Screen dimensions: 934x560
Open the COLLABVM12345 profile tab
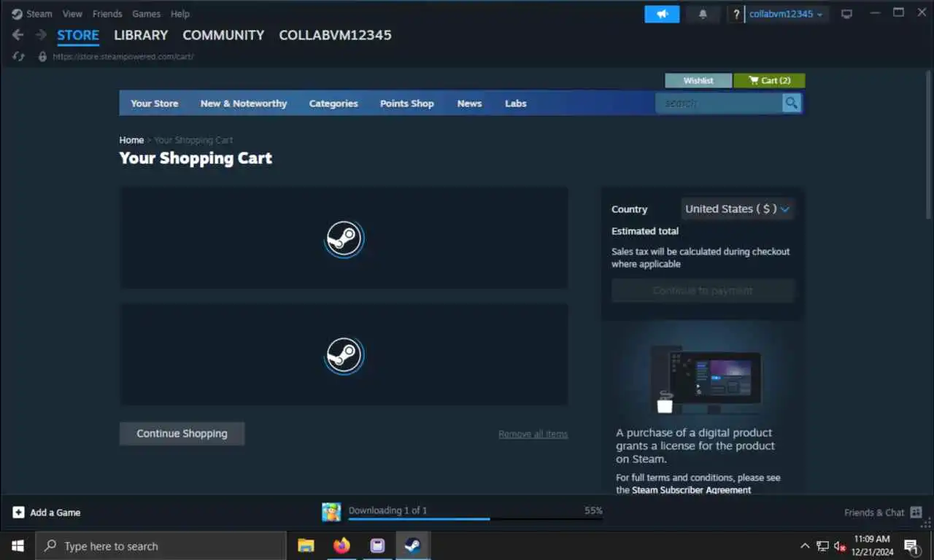click(x=335, y=35)
